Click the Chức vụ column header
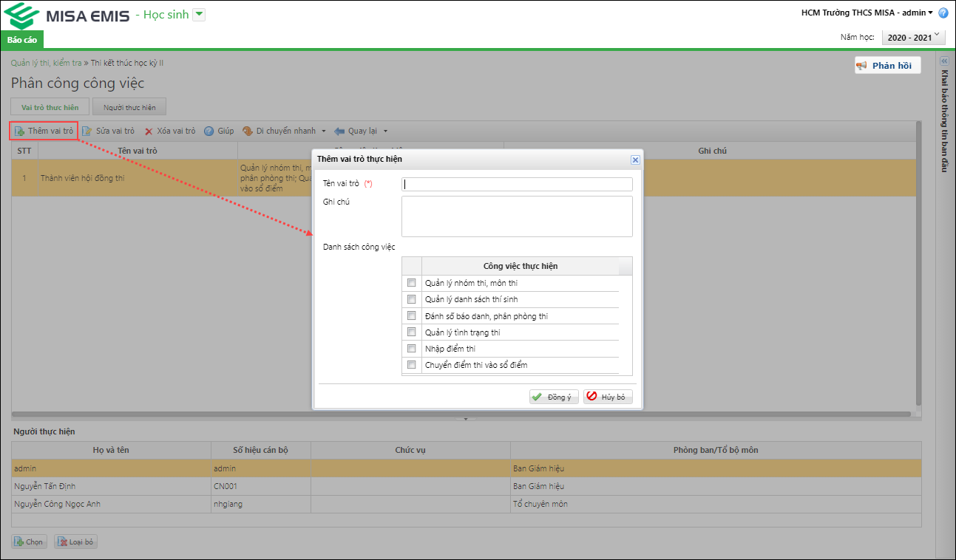This screenshot has height=560, width=956. pos(410,450)
